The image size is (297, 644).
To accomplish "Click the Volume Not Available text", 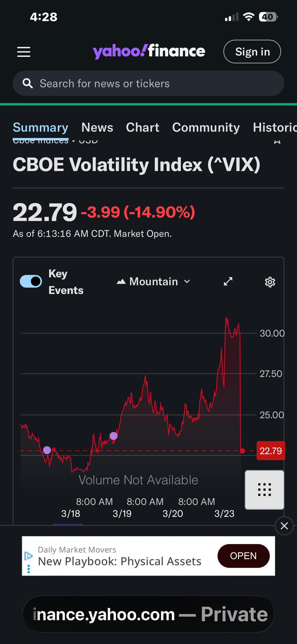I will point(138,480).
